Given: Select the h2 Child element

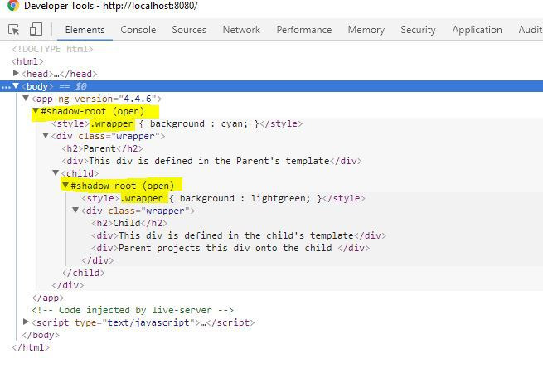Looking at the screenshot, I should coord(129,223).
